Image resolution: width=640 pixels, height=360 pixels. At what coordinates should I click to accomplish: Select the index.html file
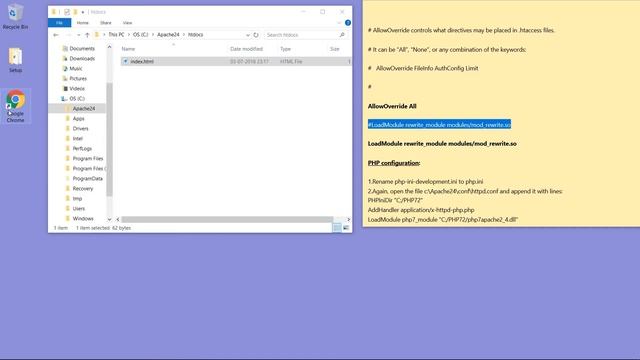pyautogui.click(x=236, y=62)
